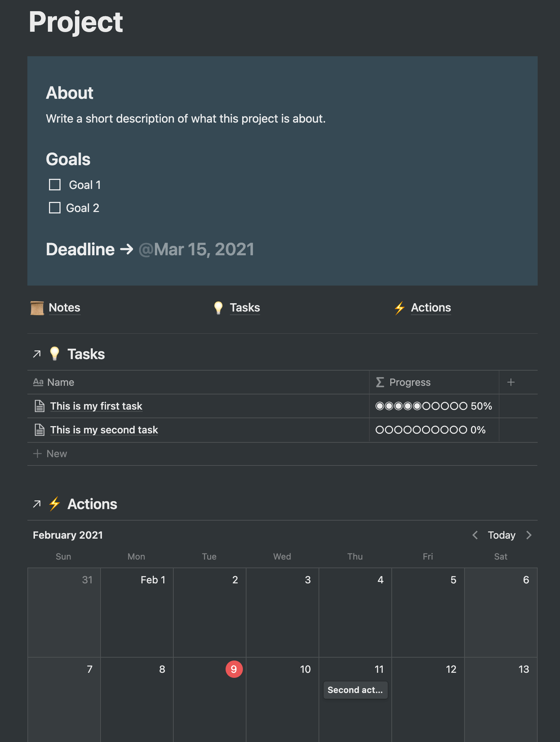Go to next month in calendar
The height and width of the screenshot is (742, 560).
(529, 535)
